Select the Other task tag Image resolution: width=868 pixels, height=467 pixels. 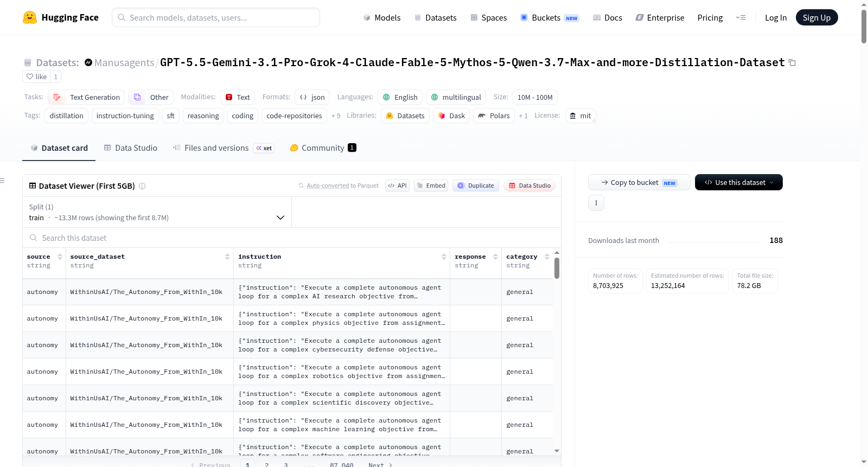151,97
